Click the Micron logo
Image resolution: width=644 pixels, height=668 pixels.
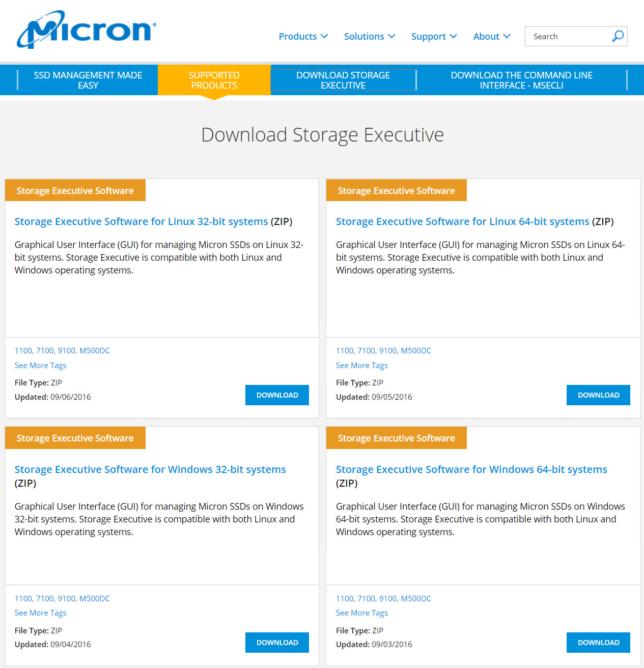(87, 30)
